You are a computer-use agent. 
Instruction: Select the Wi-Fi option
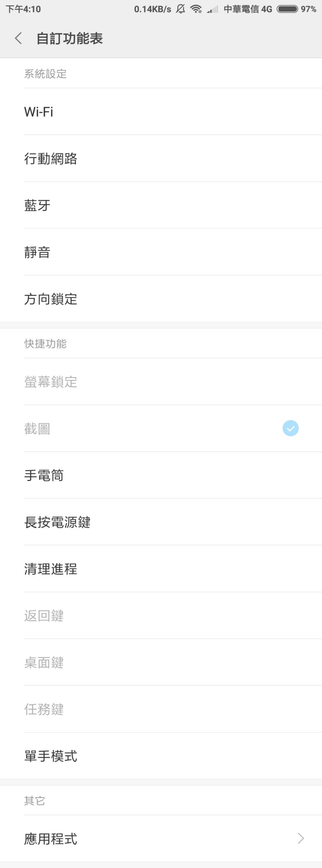pos(161,112)
